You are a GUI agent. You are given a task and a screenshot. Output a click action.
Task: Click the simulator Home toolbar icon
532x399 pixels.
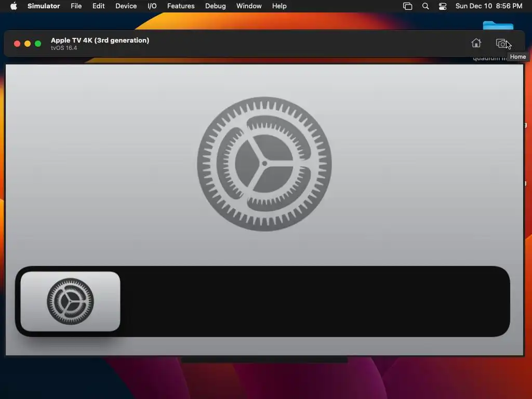pos(476,43)
